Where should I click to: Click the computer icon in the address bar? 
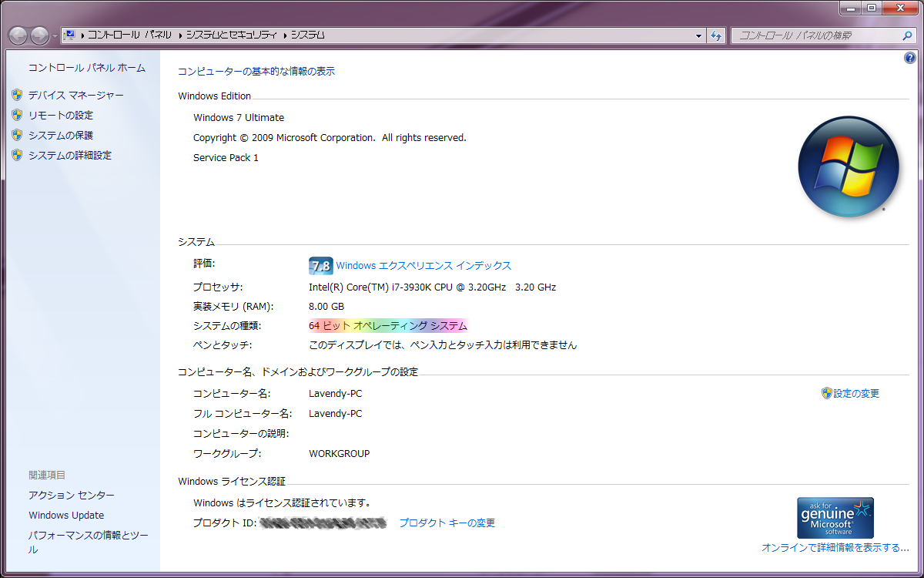tap(69, 35)
